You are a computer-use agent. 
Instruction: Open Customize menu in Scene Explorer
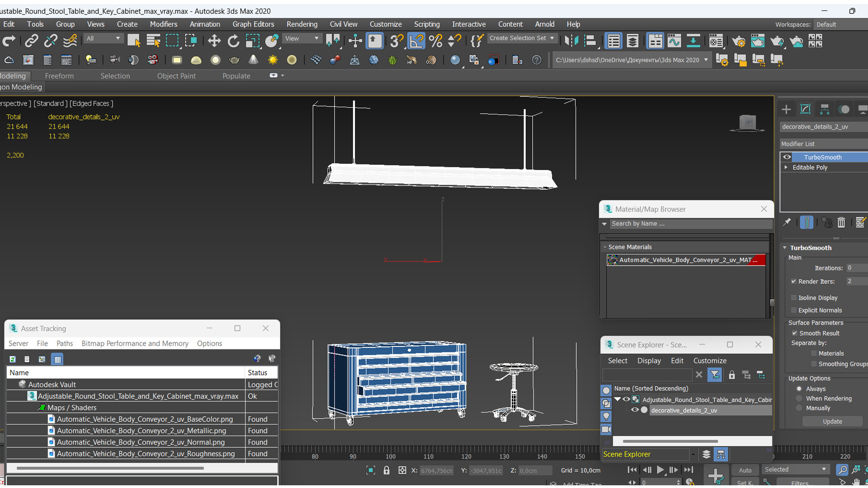click(x=710, y=361)
